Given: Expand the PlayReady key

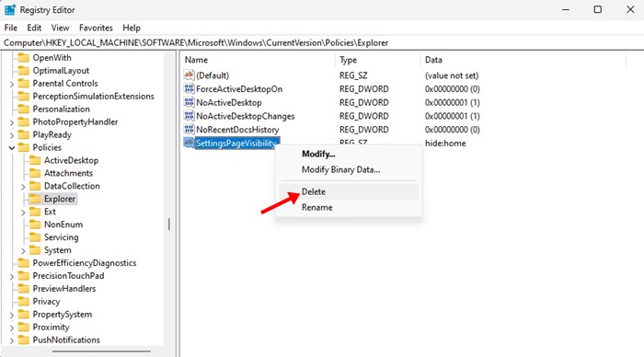Looking at the screenshot, I should [x=11, y=135].
